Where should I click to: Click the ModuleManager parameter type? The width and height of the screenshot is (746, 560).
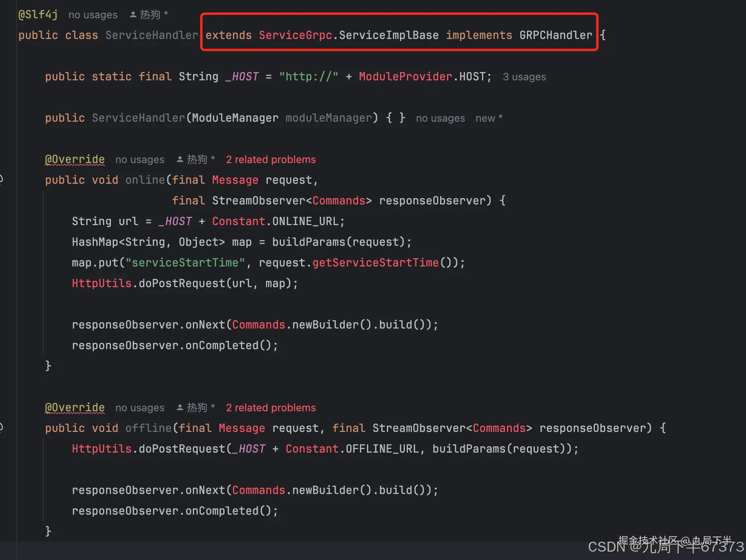(235, 118)
